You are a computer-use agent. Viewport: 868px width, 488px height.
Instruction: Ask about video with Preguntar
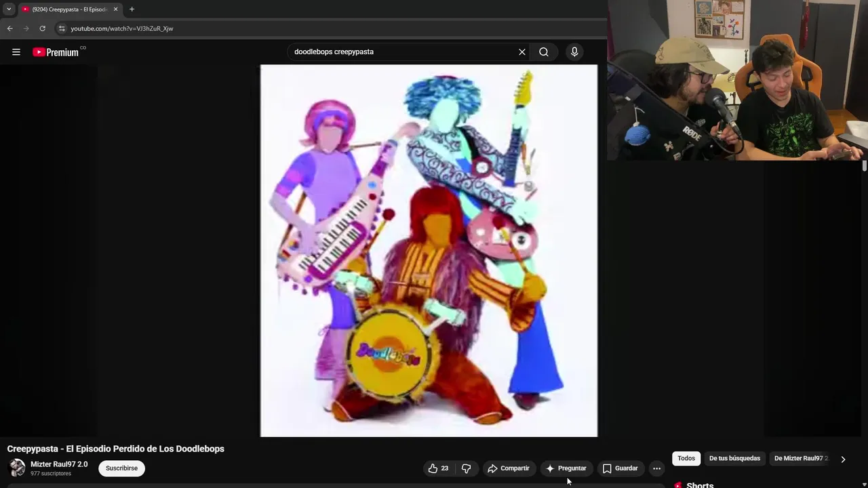(566, 468)
